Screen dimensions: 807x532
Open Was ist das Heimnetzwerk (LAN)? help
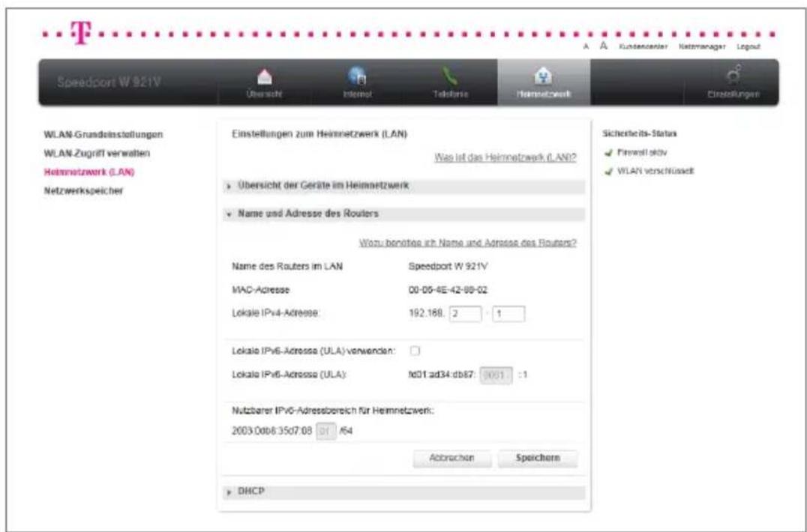click(505, 157)
